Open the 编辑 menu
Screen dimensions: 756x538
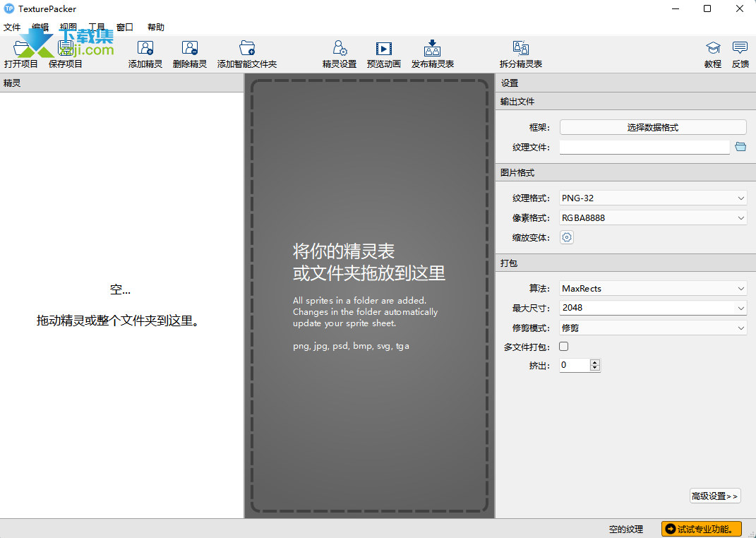click(x=40, y=28)
